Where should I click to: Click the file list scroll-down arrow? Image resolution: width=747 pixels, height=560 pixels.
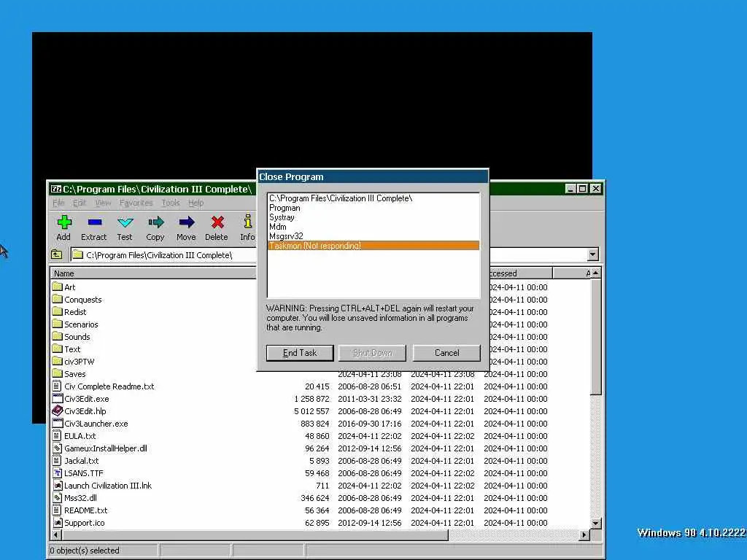coord(595,524)
